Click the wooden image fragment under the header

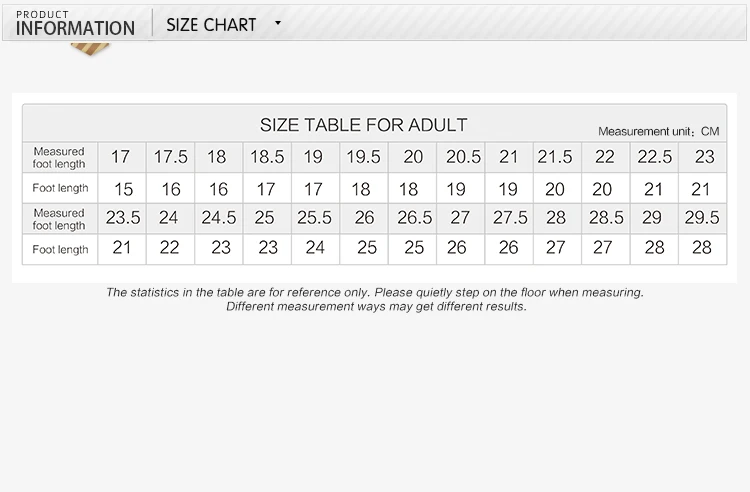pyautogui.click(x=91, y=48)
